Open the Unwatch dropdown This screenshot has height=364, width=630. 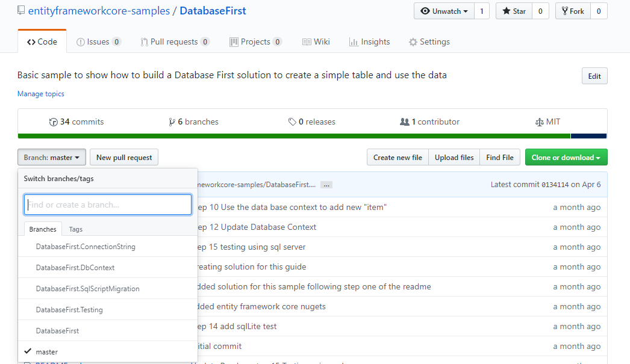coord(444,11)
